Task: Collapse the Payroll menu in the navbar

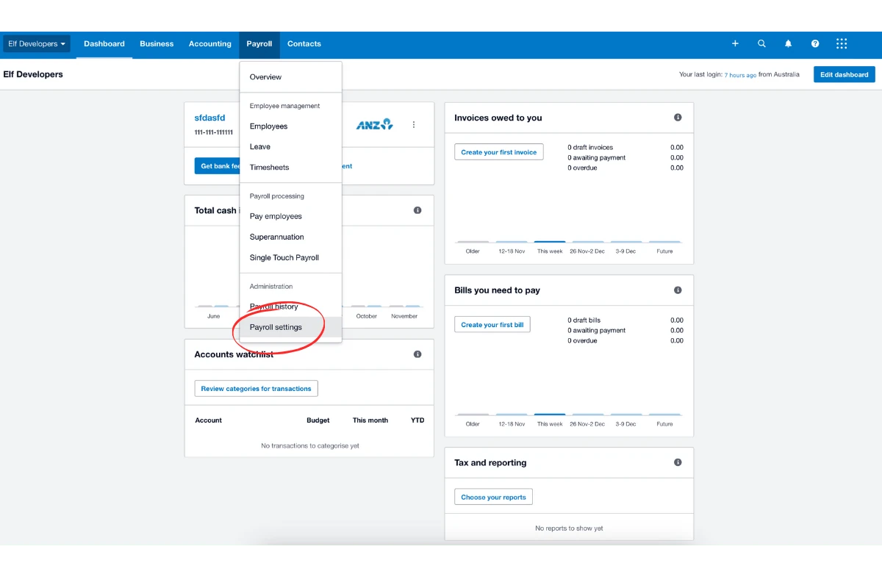Action: pos(259,44)
